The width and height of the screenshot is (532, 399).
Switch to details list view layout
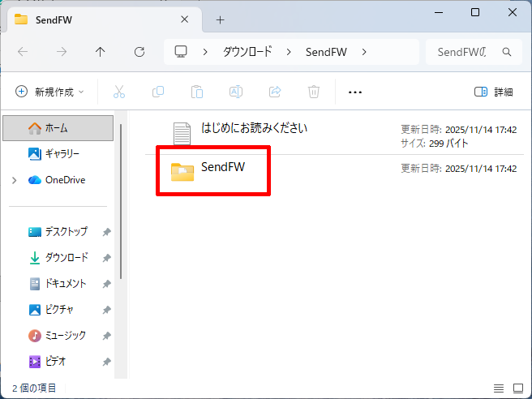click(x=498, y=388)
